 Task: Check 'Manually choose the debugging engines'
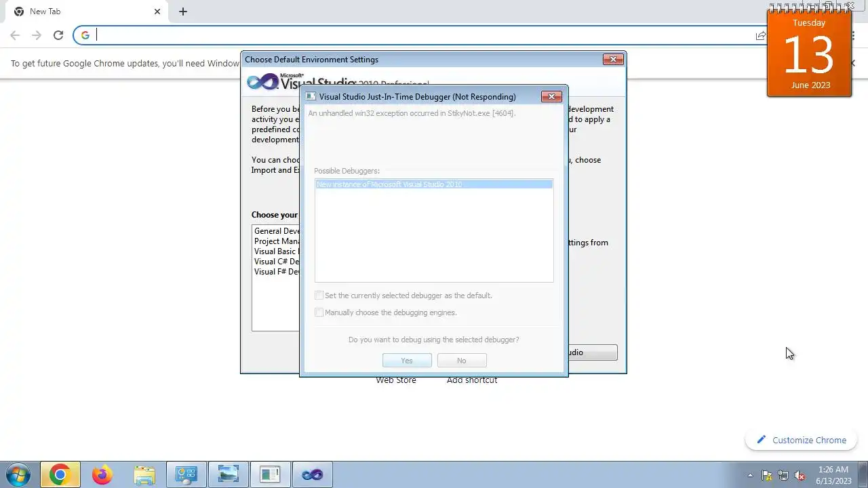(319, 312)
